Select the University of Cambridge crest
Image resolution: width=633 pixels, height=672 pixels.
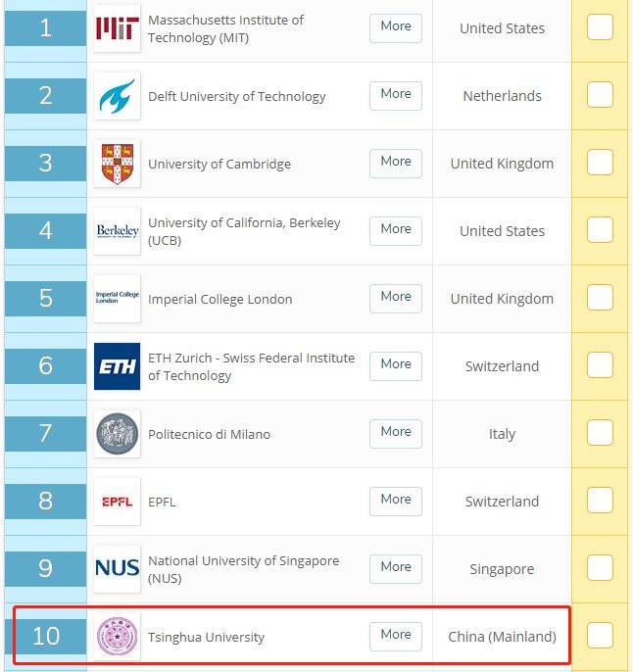pyautogui.click(x=117, y=164)
